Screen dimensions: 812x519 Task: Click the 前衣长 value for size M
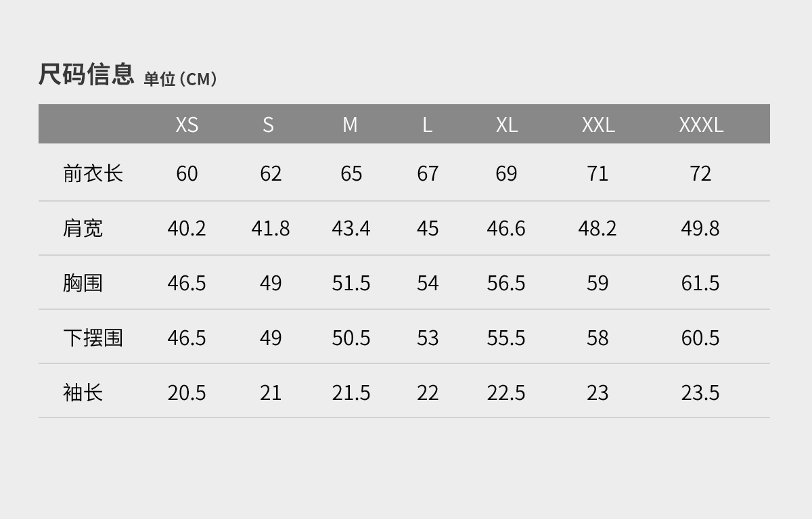pyautogui.click(x=351, y=173)
